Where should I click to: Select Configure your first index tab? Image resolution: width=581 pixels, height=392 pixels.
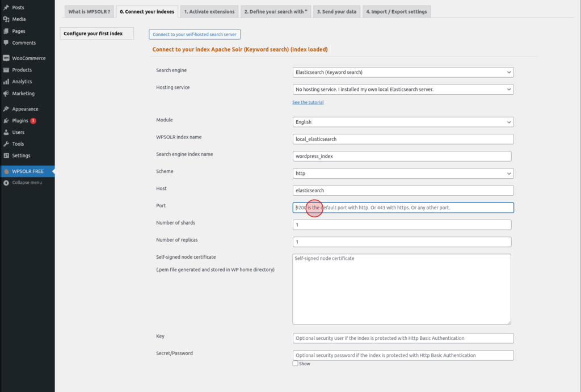coord(96,33)
